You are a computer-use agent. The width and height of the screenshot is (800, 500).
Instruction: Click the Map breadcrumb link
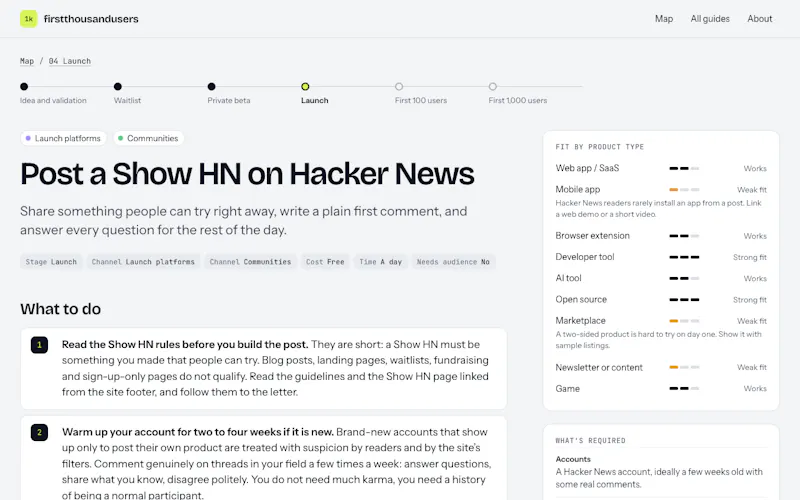click(27, 61)
